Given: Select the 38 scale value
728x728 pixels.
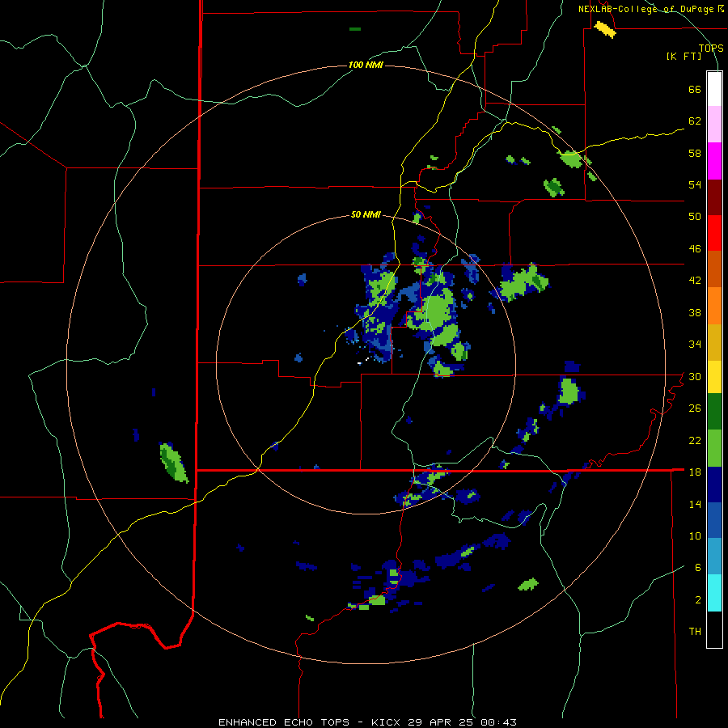Looking at the screenshot, I should tap(695, 312).
